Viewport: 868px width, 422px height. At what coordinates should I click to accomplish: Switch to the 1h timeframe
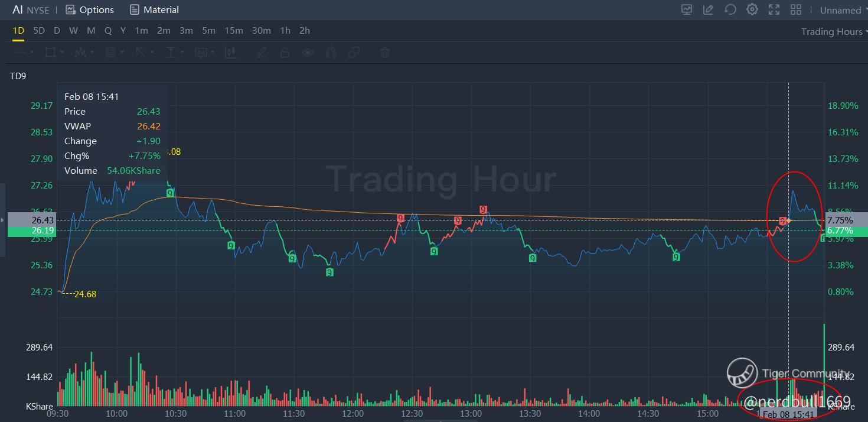[x=285, y=31]
